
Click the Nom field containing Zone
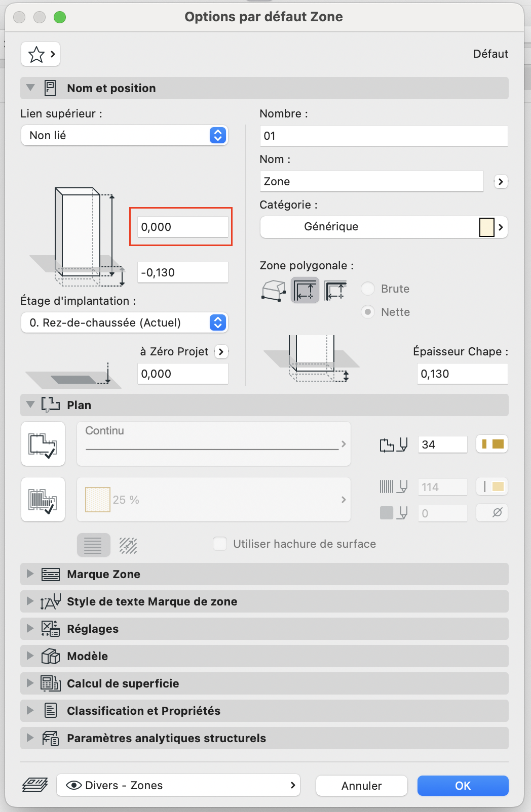(372, 181)
